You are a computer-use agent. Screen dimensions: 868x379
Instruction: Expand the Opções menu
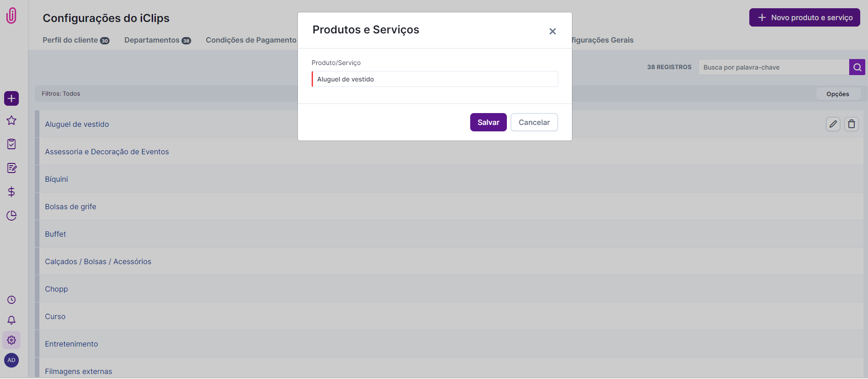click(837, 94)
